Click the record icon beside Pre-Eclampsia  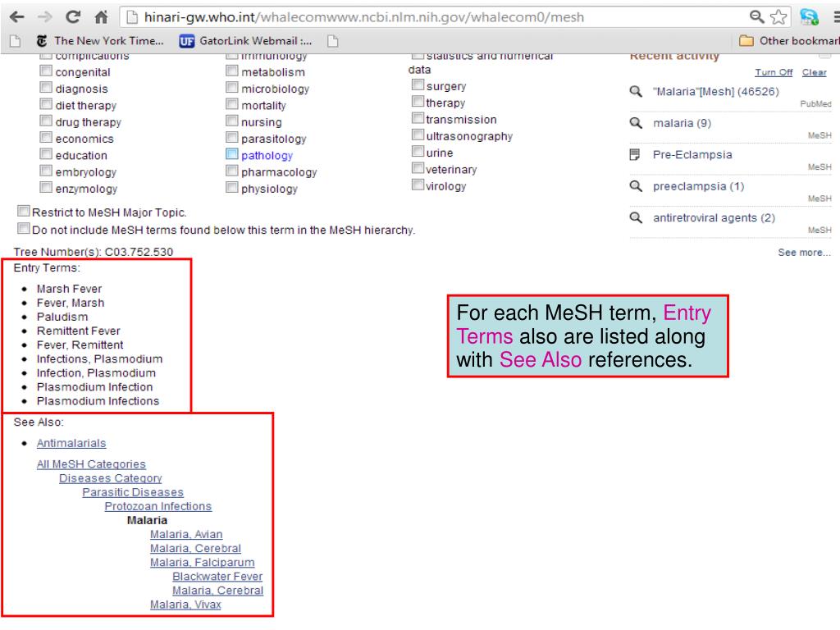635,155
